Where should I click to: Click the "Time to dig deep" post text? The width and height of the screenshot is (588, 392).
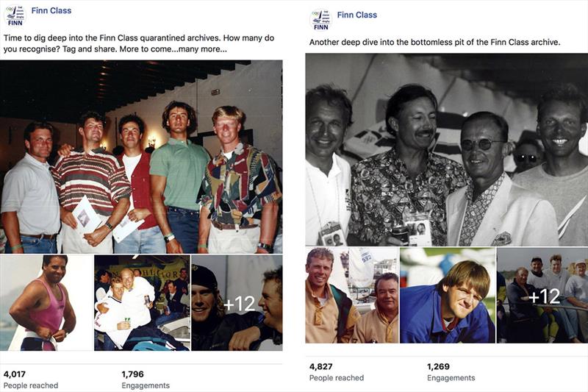[115, 43]
